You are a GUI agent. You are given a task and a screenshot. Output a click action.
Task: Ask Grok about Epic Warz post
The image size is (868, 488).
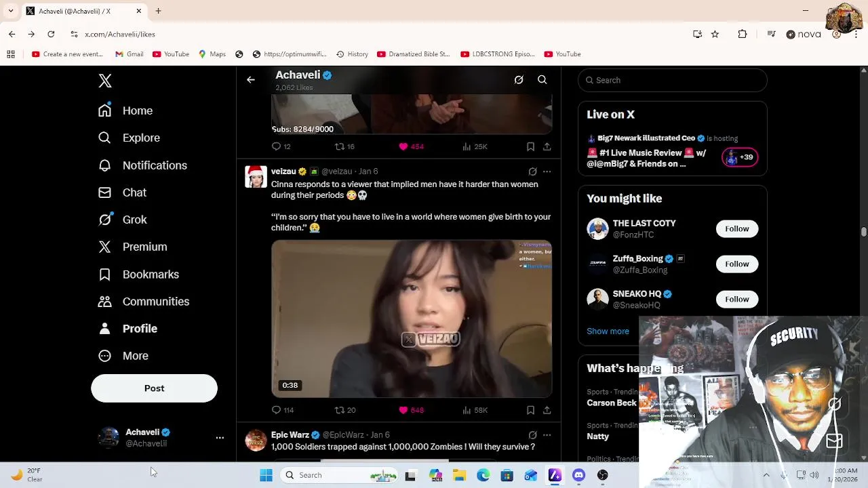(532, 435)
